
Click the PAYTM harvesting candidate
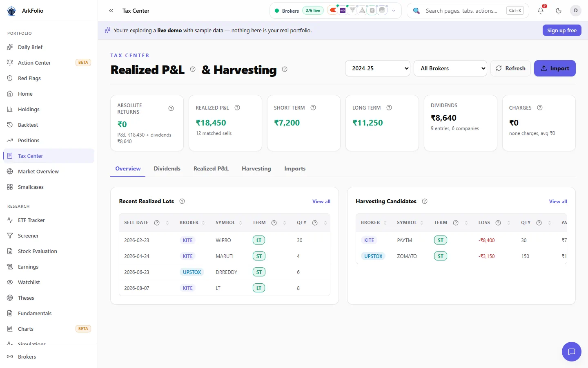pos(405,240)
